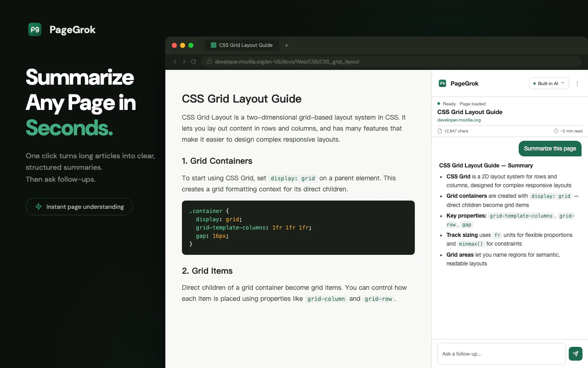Open the three-dot menu in PageGrok panel

pyautogui.click(x=577, y=83)
